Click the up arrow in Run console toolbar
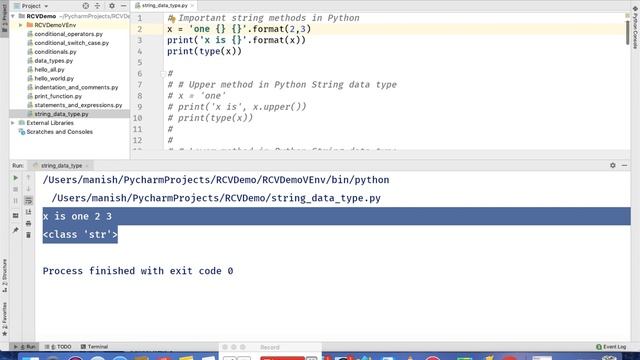This screenshot has height=360, width=640. [x=29, y=178]
